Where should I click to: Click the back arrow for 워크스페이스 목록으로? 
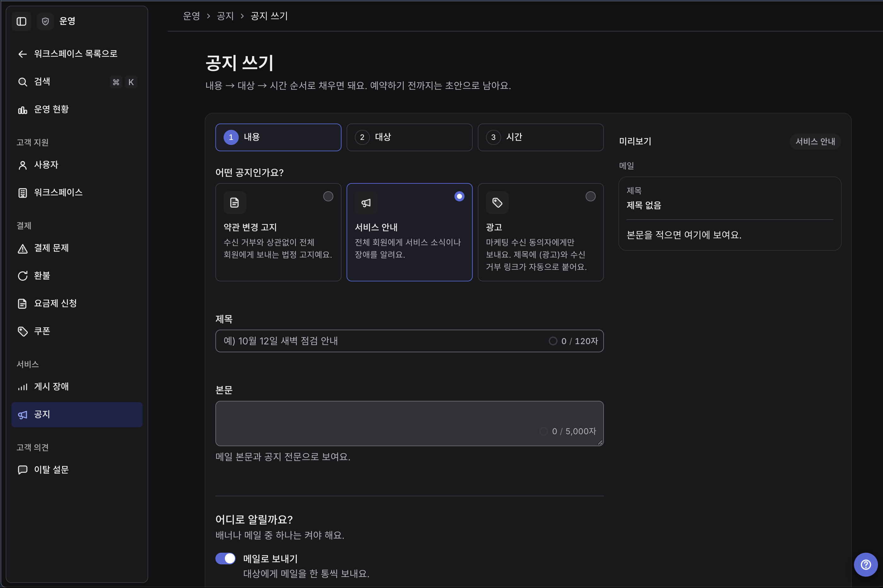pos(22,54)
